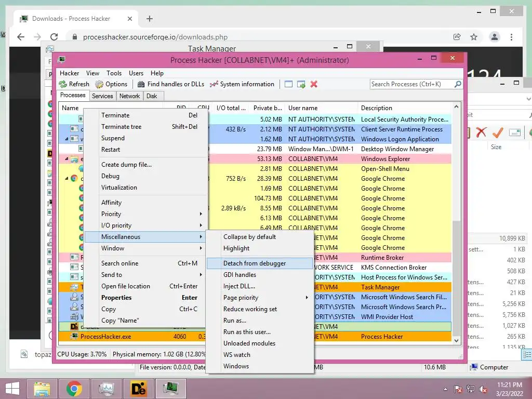
Task: Sort by User name column header
Action: pos(321,108)
